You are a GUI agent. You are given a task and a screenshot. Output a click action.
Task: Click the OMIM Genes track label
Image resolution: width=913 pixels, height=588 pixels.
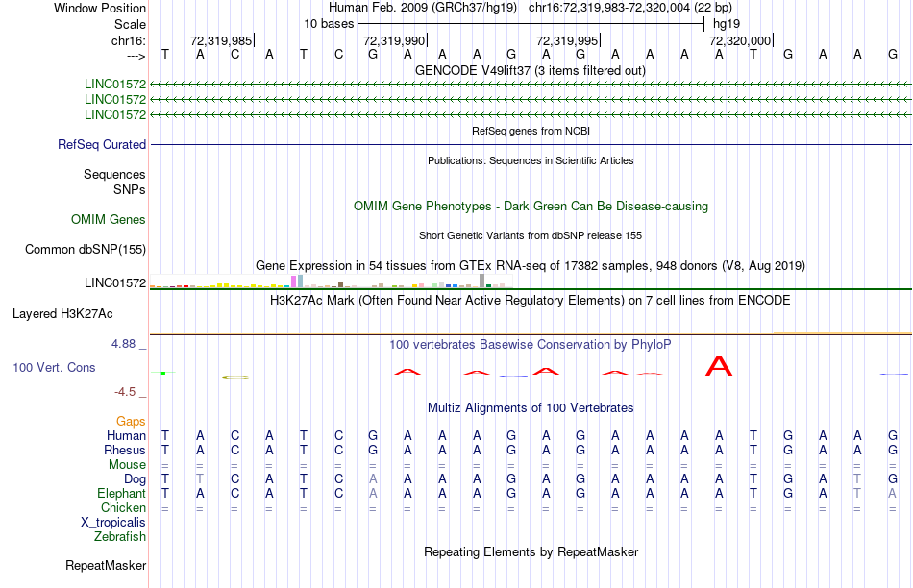109,219
